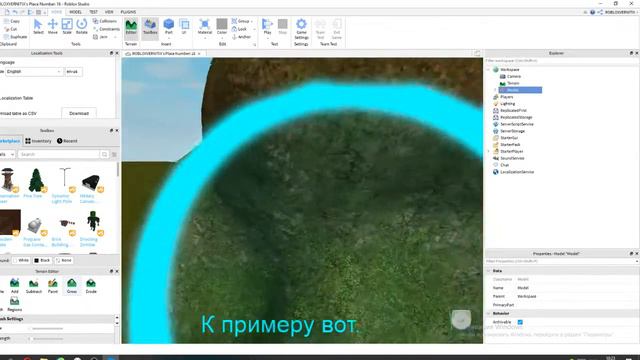Activate the Move tool
Screen dimensions: 640x360
pos(53,27)
